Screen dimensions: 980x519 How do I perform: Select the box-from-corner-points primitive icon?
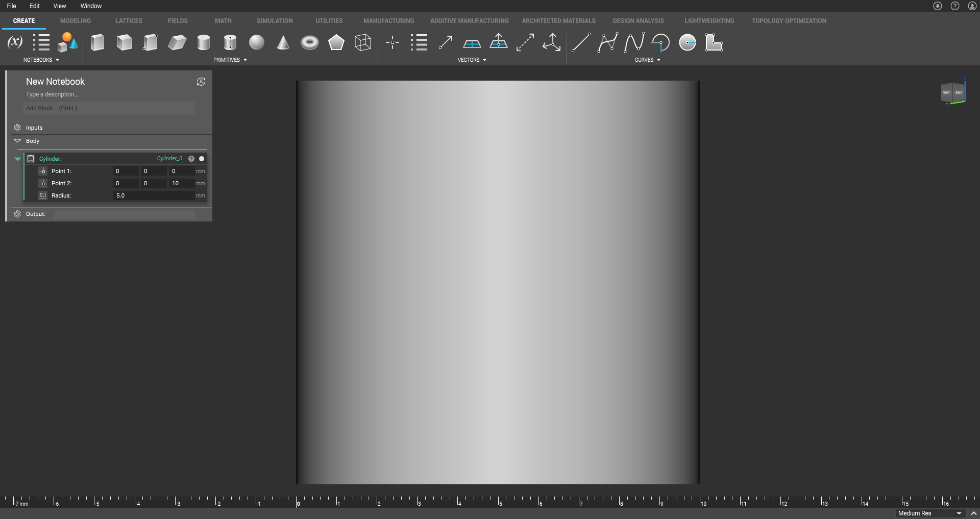click(151, 42)
